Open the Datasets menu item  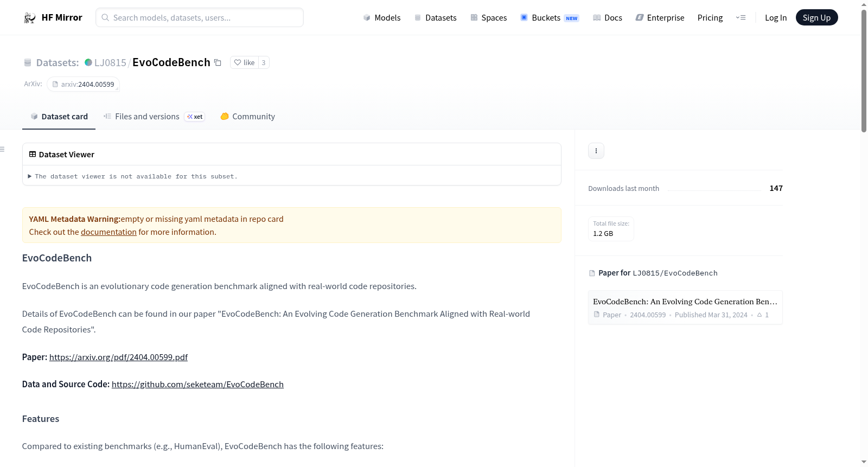[436, 17]
